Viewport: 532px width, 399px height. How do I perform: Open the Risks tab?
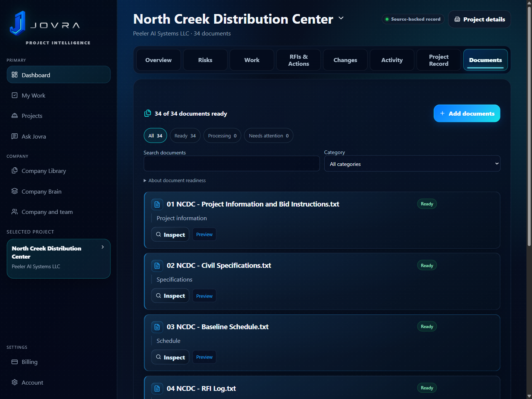coord(205,60)
